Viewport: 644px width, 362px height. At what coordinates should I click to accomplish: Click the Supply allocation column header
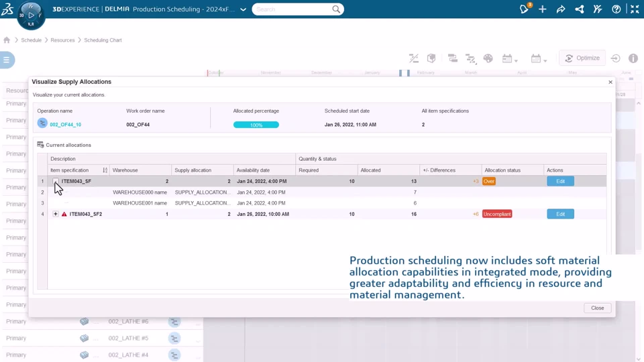(203, 170)
